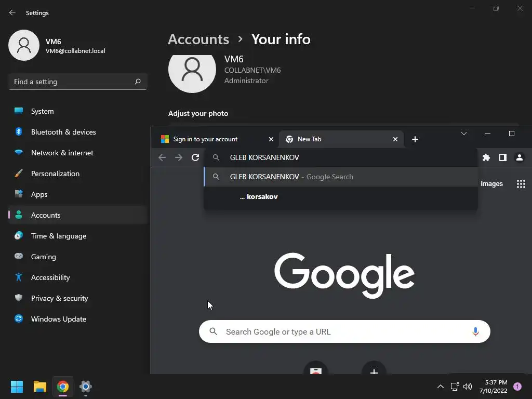Open the Windows Start menu
532x399 pixels.
(x=17, y=387)
